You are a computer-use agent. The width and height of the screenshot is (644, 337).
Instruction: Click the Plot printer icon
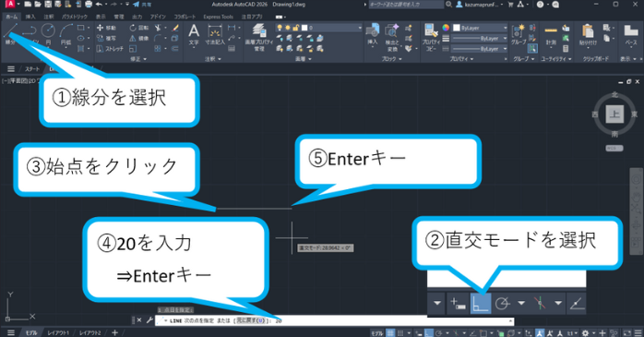(x=89, y=4)
